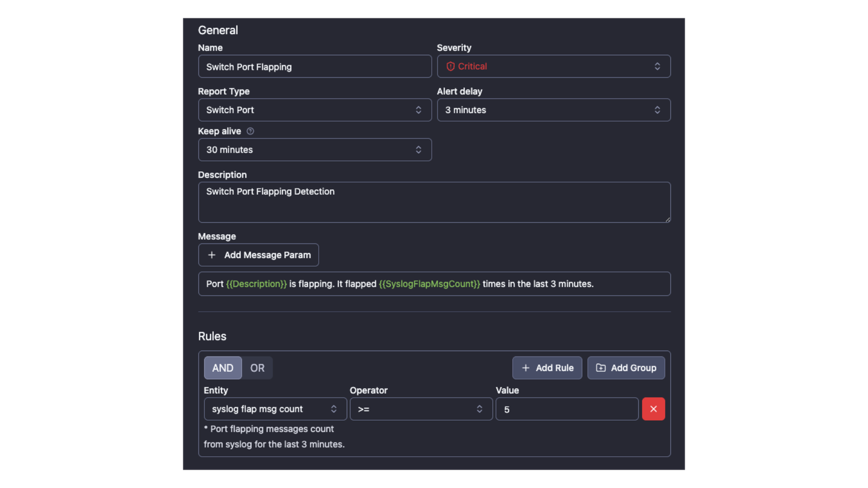The height and width of the screenshot is (488, 868).
Task: Open the Alert delay dropdown
Action: pyautogui.click(x=554, y=110)
